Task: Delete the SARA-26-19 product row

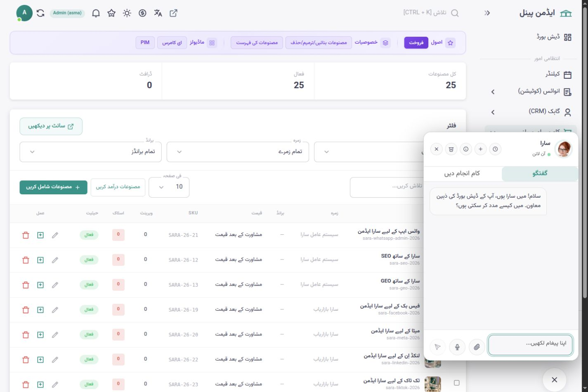Action: pyautogui.click(x=26, y=309)
